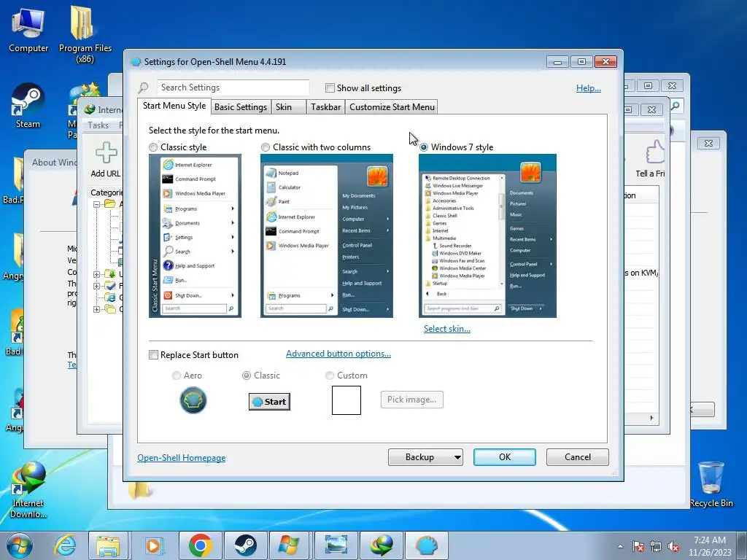Click the Classic style menu preview thumbnail
The width and height of the screenshot is (747, 560).
point(195,236)
